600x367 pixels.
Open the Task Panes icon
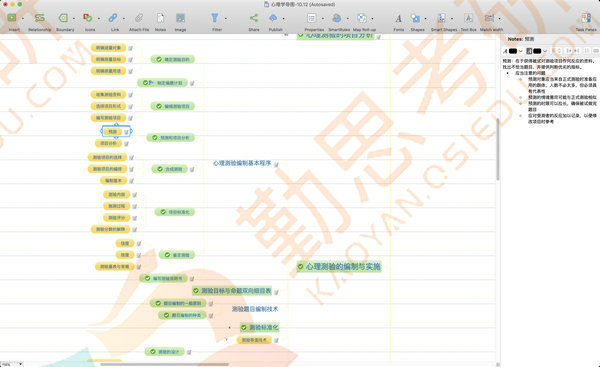click(586, 18)
